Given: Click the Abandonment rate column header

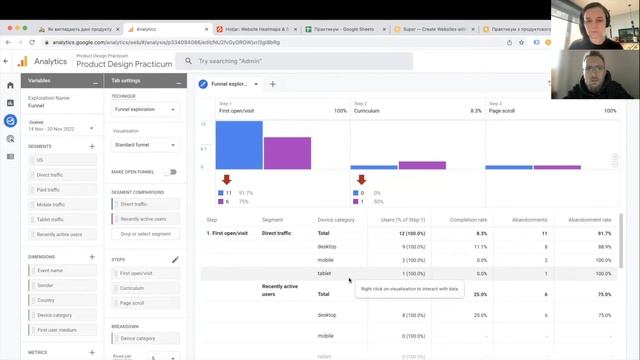Looking at the screenshot, I should click(589, 220).
